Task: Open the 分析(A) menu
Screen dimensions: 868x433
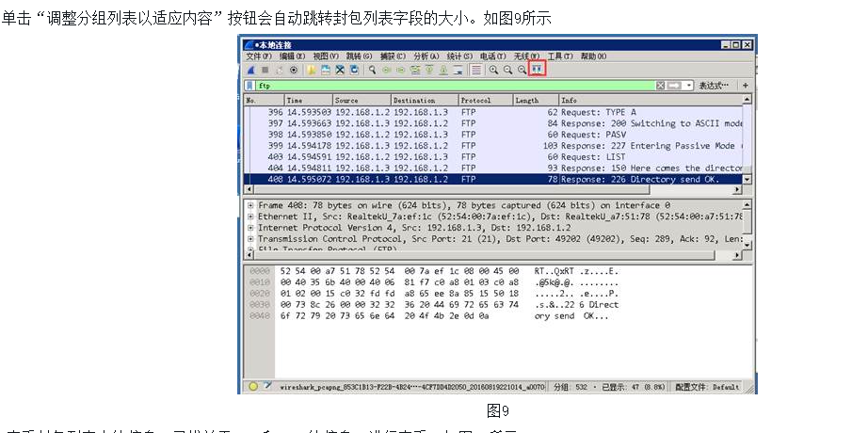Action: click(x=426, y=56)
